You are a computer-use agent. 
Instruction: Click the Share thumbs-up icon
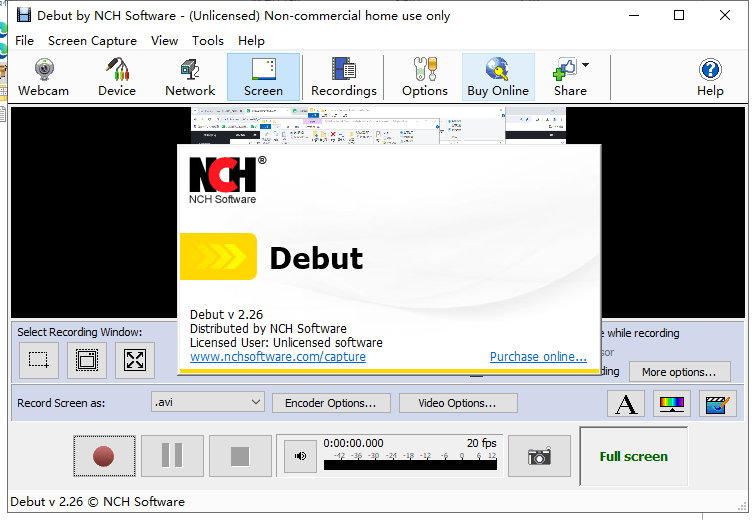[565, 69]
